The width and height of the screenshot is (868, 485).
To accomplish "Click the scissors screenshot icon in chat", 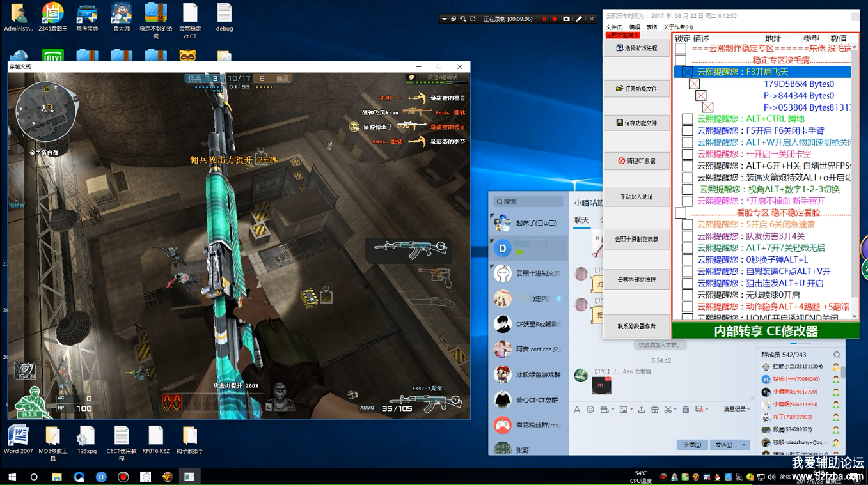I will coord(667,409).
